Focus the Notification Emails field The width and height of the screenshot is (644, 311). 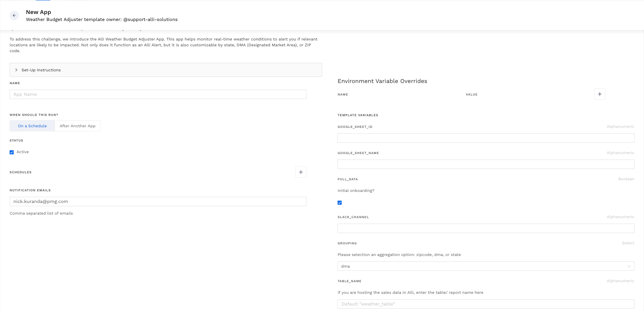(158, 202)
